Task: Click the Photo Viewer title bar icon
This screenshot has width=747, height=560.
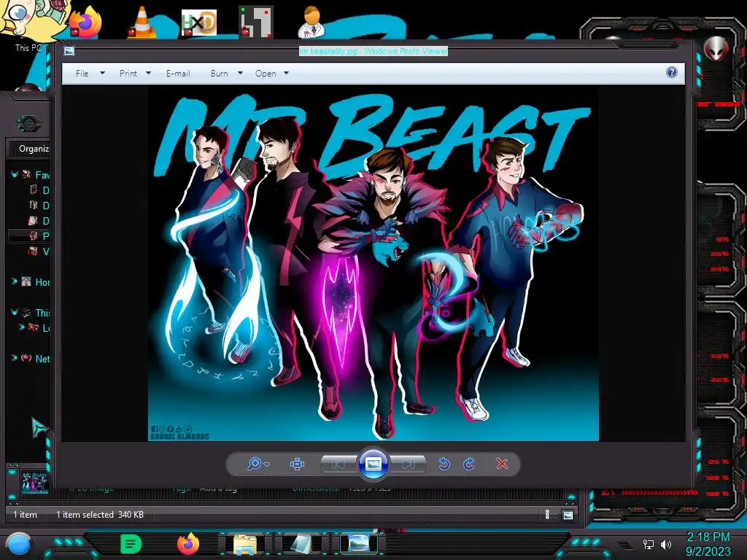Action: [x=69, y=51]
